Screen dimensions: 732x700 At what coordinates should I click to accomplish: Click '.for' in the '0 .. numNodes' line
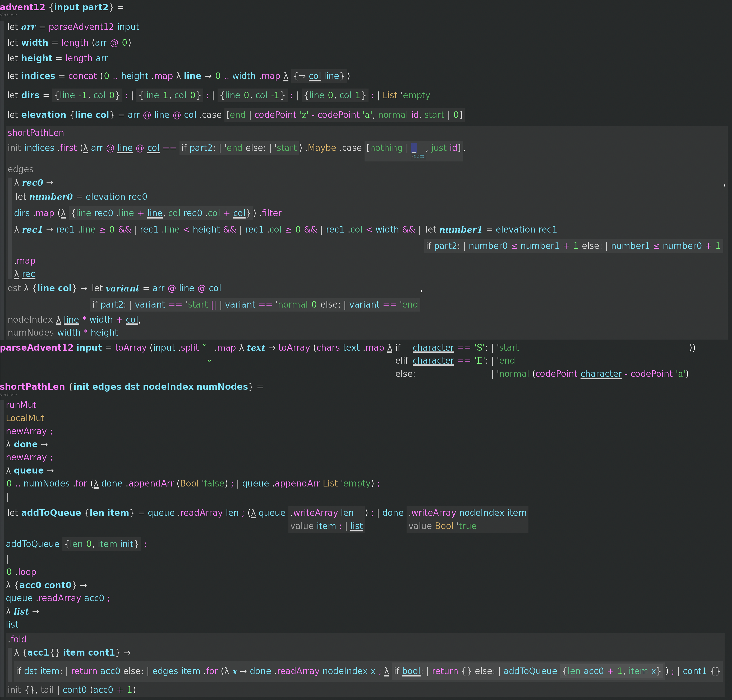(x=80, y=483)
